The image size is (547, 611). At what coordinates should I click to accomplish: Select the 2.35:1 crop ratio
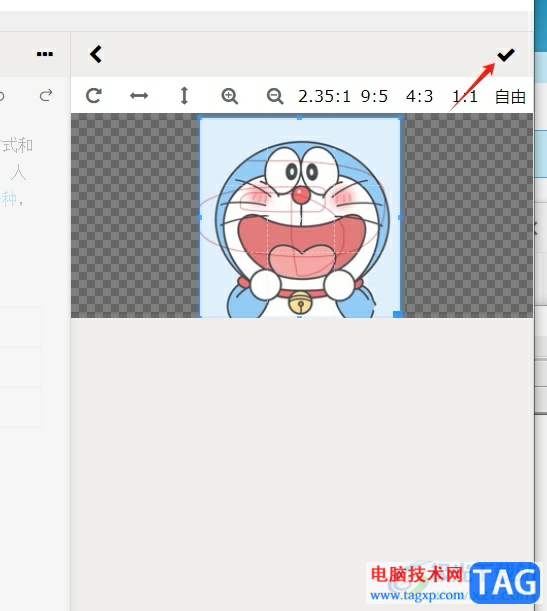pyautogui.click(x=325, y=96)
